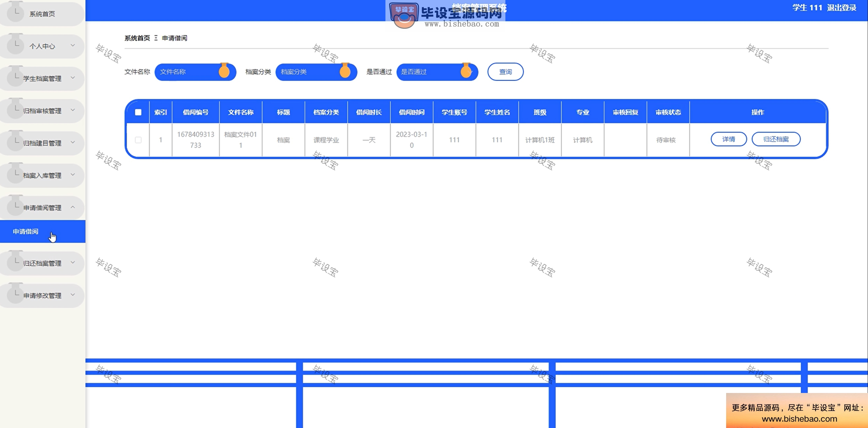The width and height of the screenshot is (868, 428).
Task: Click the sidebar icon beside 申请借阅管理
Action: point(16,206)
